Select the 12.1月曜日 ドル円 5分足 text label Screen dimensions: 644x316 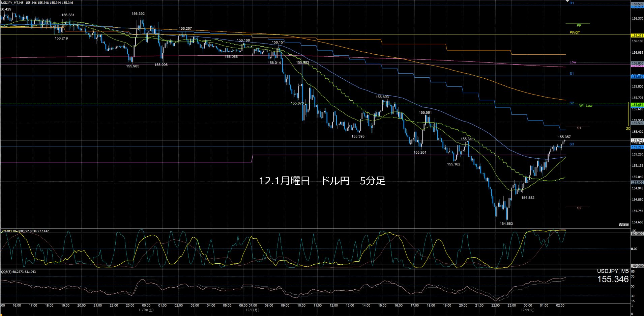pyautogui.click(x=322, y=181)
